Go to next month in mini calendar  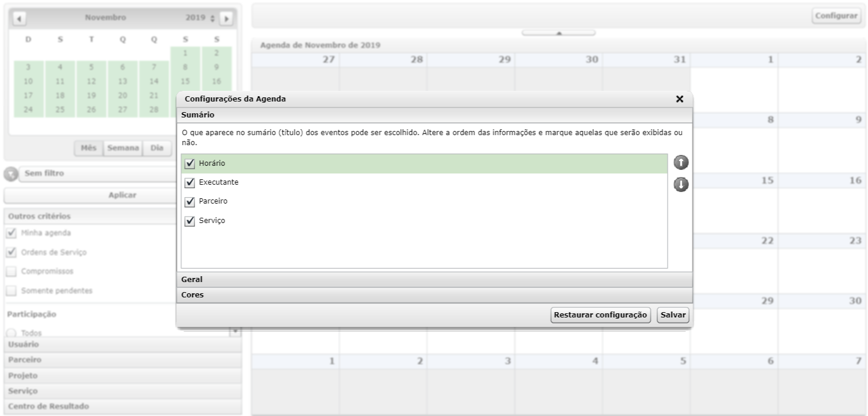pos(226,19)
